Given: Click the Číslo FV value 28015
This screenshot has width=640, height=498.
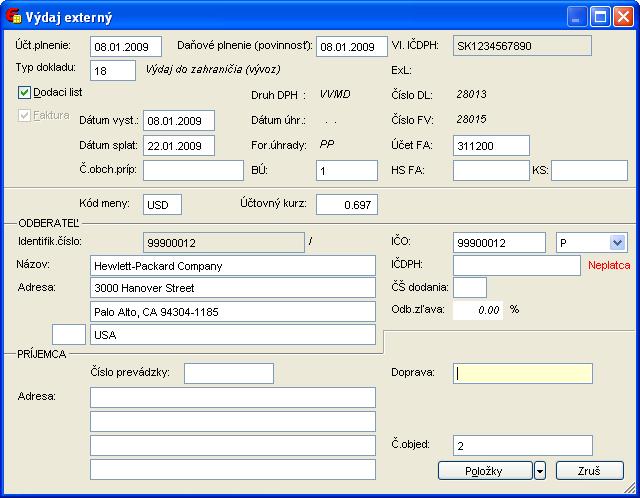Looking at the screenshot, I should click(471, 119).
